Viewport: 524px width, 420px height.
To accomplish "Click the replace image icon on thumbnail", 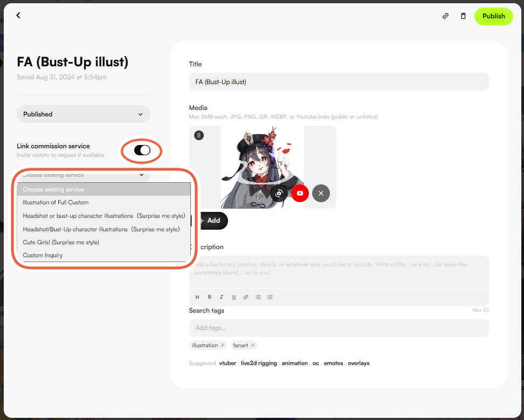I will click(279, 193).
